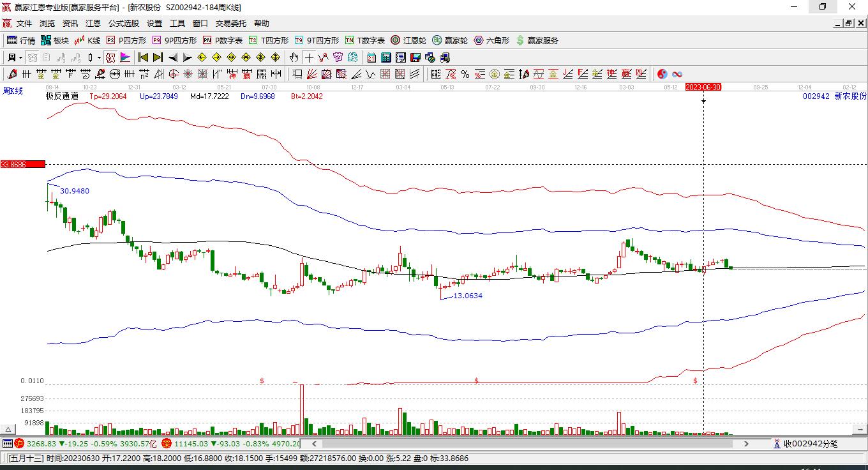Launch the 江恩轮 Gann wheel
868x470 pixels.
(408, 40)
